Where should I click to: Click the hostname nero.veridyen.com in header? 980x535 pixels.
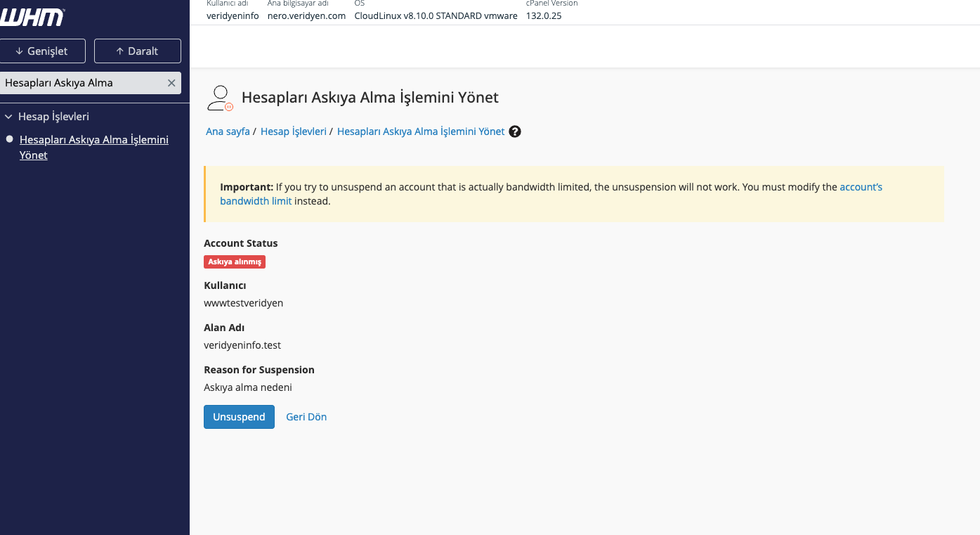[x=306, y=15]
